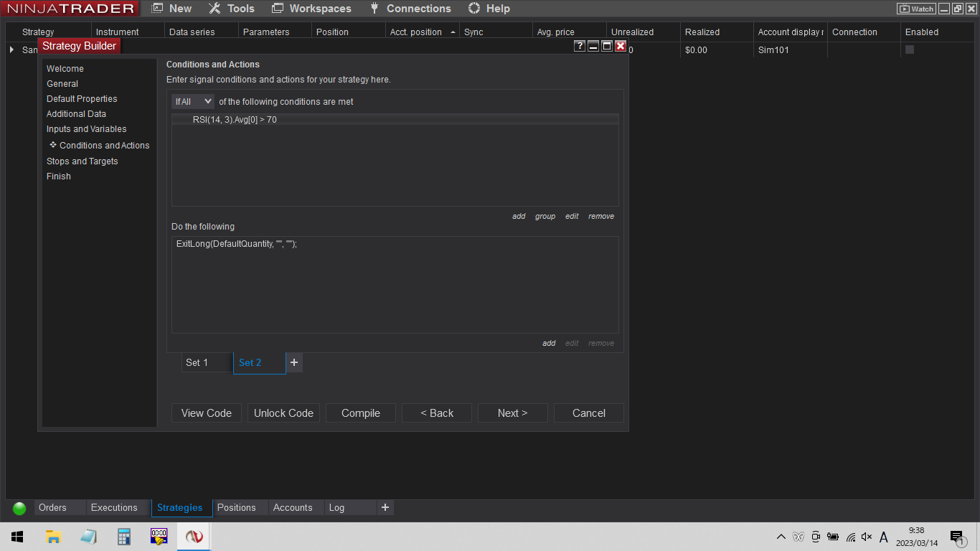Open the Additional Data step
Image resolution: width=980 pixels, height=551 pixels.
76,114
